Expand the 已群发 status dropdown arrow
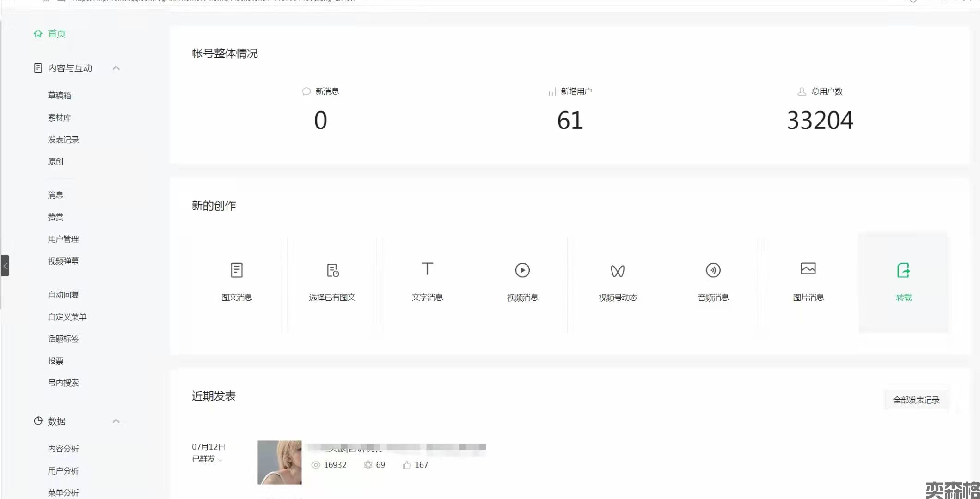Image resolution: width=980 pixels, height=499 pixels. click(x=220, y=460)
